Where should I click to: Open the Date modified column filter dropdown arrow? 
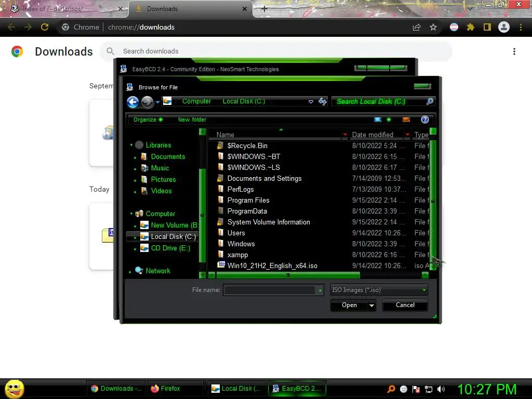pos(407,135)
